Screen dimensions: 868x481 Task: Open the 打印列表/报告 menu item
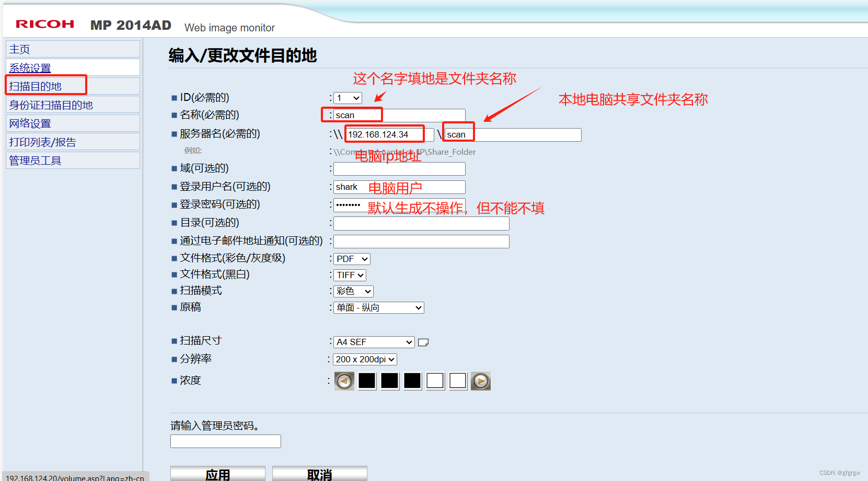[x=73, y=142]
